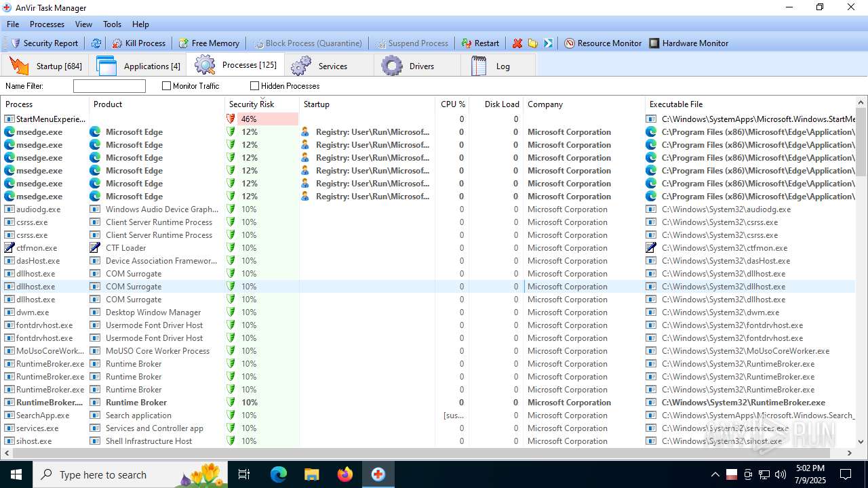868x488 pixels.
Task: Sort by the CPU % column header
Action: (x=452, y=104)
